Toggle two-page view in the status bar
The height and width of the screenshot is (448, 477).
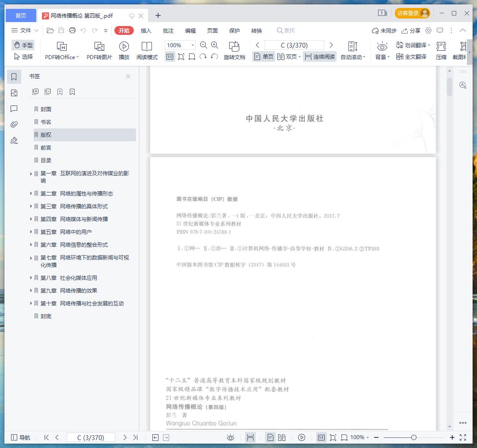coord(282,437)
